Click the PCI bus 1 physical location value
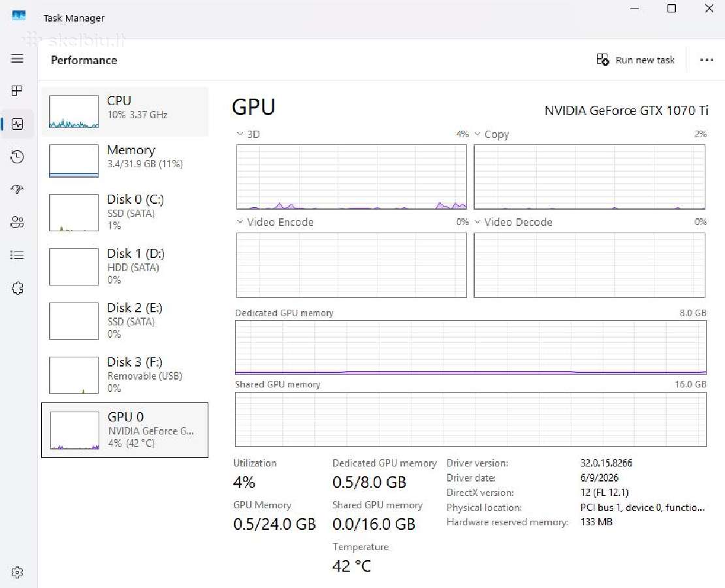Screen dimensions: 725x588 coord(642,508)
